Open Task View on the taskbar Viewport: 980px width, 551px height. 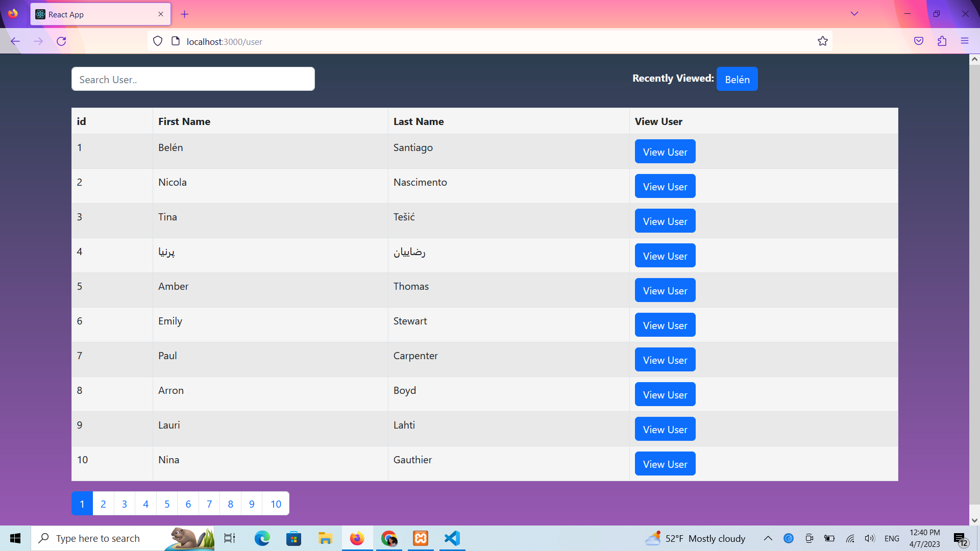tap(230, 538)
